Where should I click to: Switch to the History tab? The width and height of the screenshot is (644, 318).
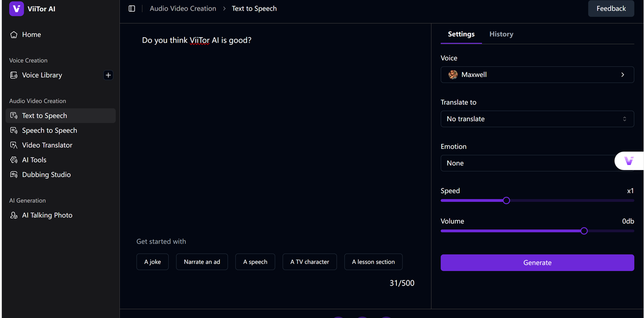coord(501,34)
